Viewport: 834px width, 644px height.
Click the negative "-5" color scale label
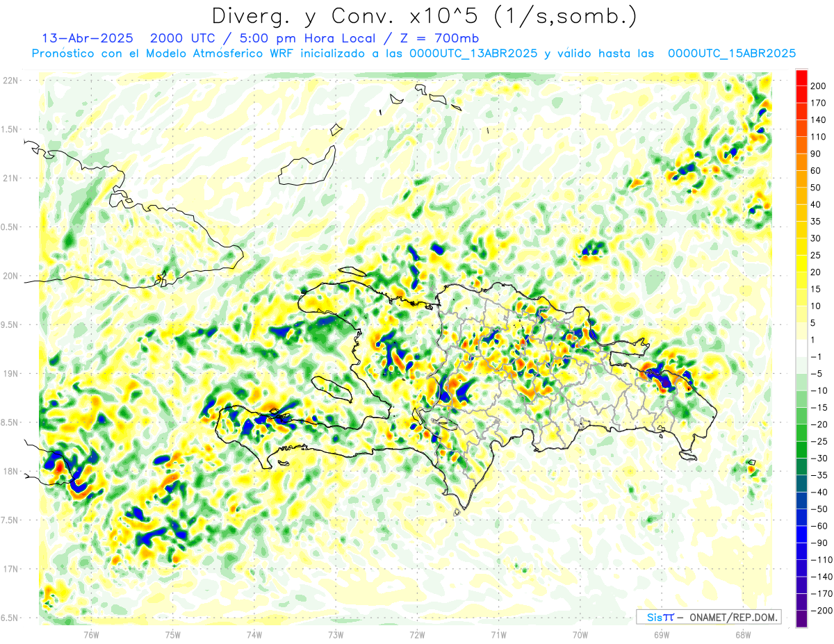pyautogui.click(x=815, y=374)
